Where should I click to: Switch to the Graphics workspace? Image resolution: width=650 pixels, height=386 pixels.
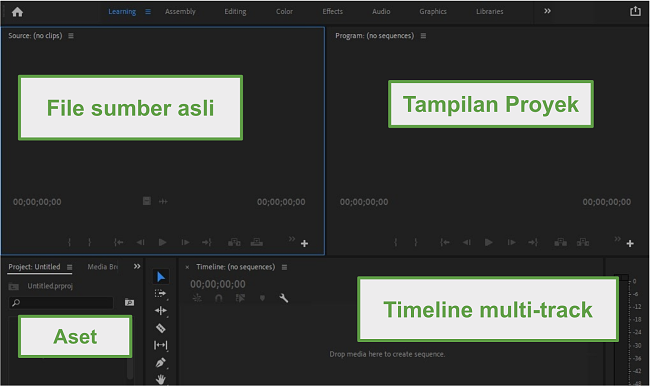click(x=433, y=12)
